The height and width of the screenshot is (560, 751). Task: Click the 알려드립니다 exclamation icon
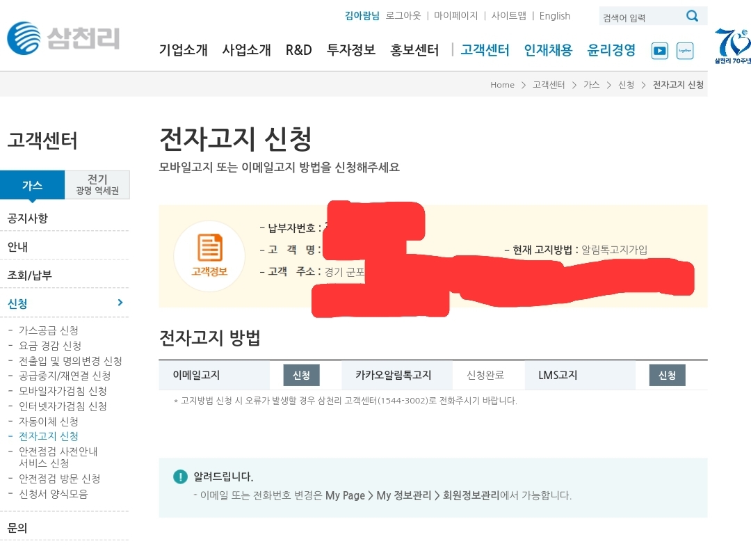(x=180, y=477)
